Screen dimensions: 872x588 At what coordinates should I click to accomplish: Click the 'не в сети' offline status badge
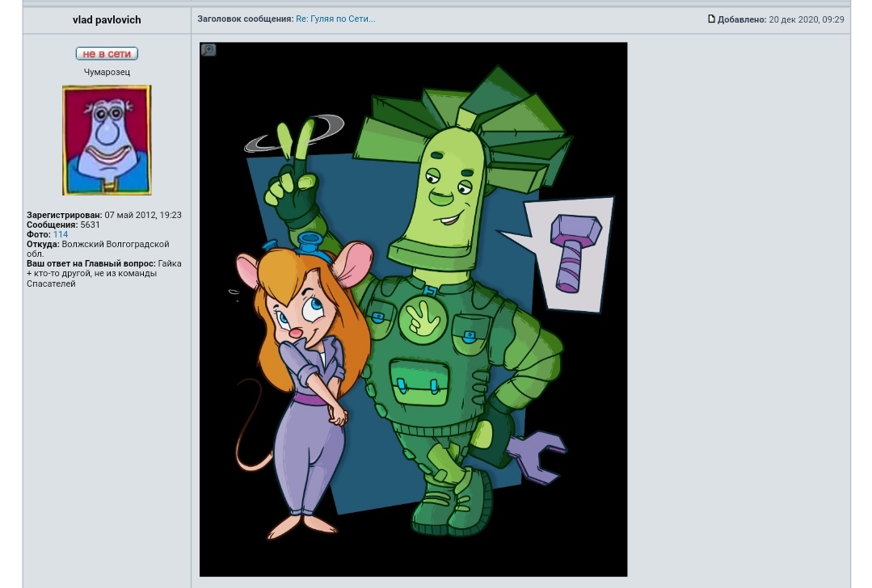click(107, 53)
